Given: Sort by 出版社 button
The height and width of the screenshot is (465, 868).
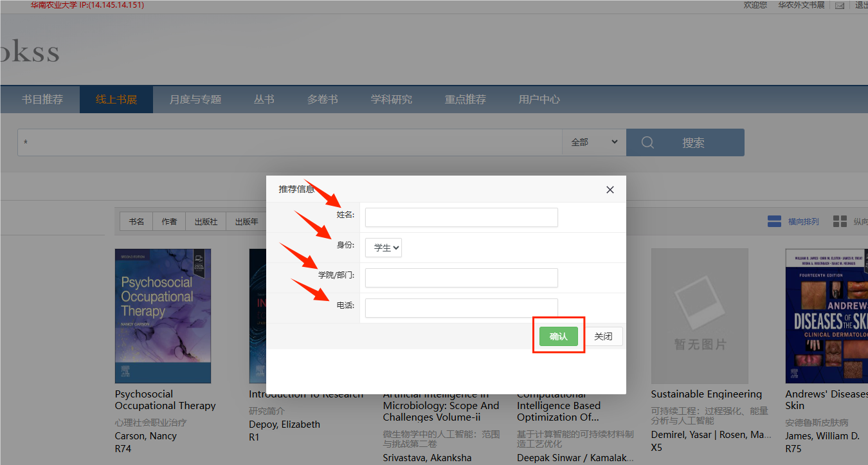Looking at the screenshot, I should (x=206, y=222).
